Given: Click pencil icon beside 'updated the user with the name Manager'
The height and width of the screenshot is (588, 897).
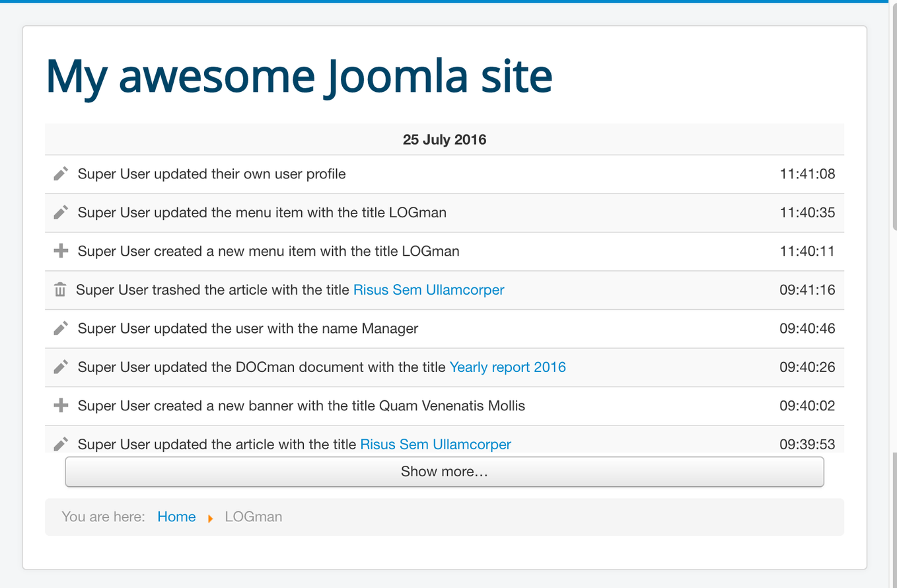Looking at the screenshot, I should tap(61, 328).
